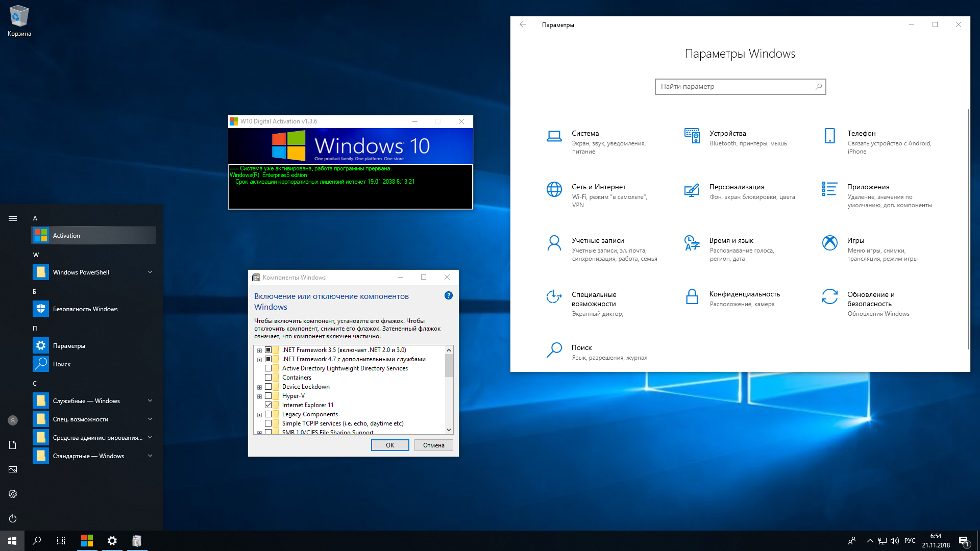Screen dimensions: 980x551
Task: Open Время и язык settings icon
Action: (692, 243)
